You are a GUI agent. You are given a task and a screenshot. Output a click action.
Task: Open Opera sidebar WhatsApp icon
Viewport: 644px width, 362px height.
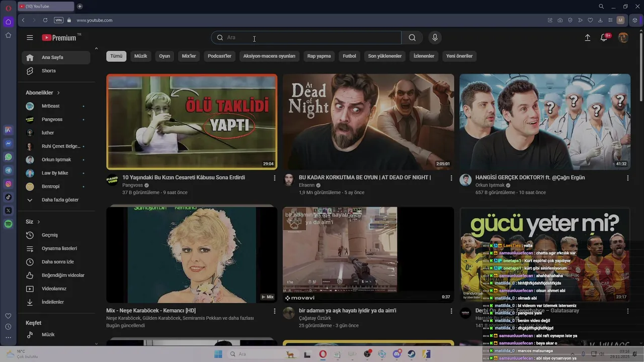[x=8, y=157]
